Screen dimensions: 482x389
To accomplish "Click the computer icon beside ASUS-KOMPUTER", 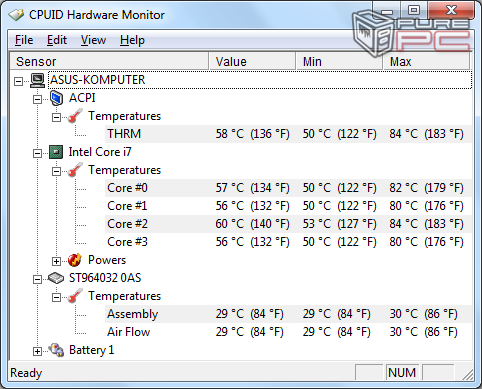I will tap(37, 80).
